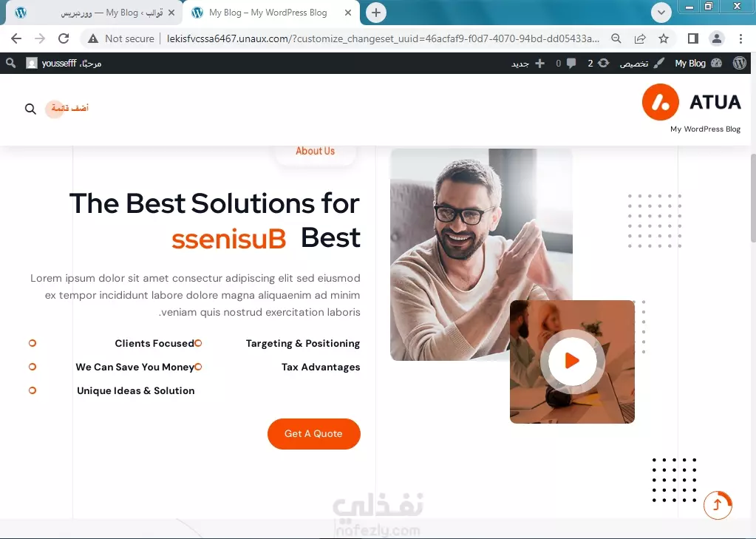The image size is (756, 539).
Task: Bookmark this page with the star icon
Action: 664,38
